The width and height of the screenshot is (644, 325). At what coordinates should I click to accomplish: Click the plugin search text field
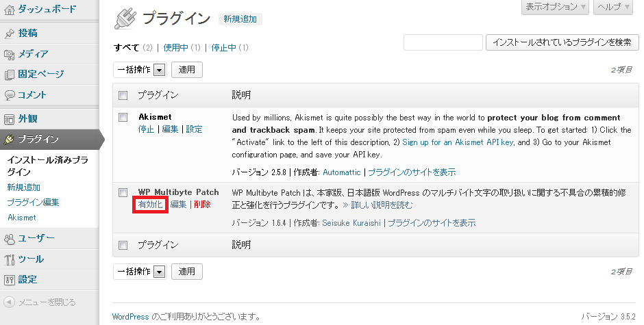click(443, 42)
